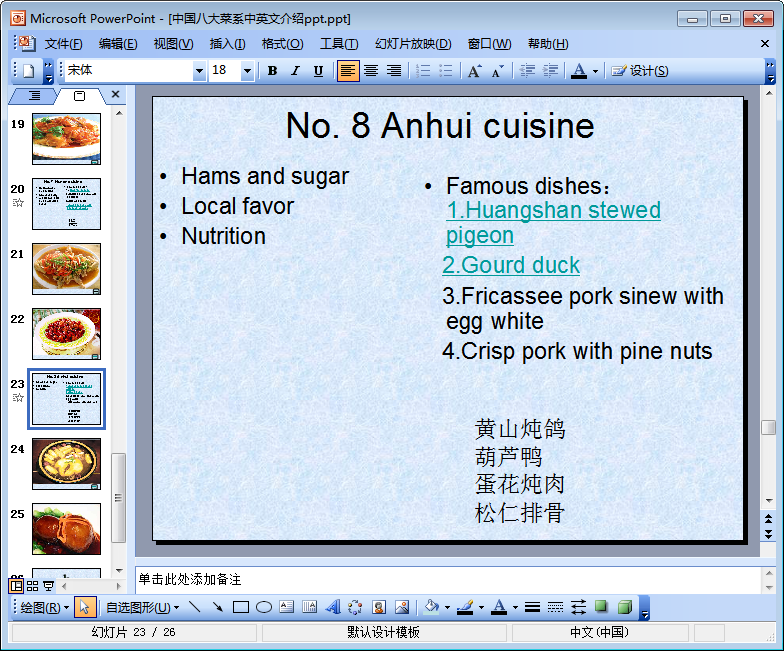The width and height of the screenshot is (784, 651).
Task: Decrease font size icon
Action: coord(498,71)
